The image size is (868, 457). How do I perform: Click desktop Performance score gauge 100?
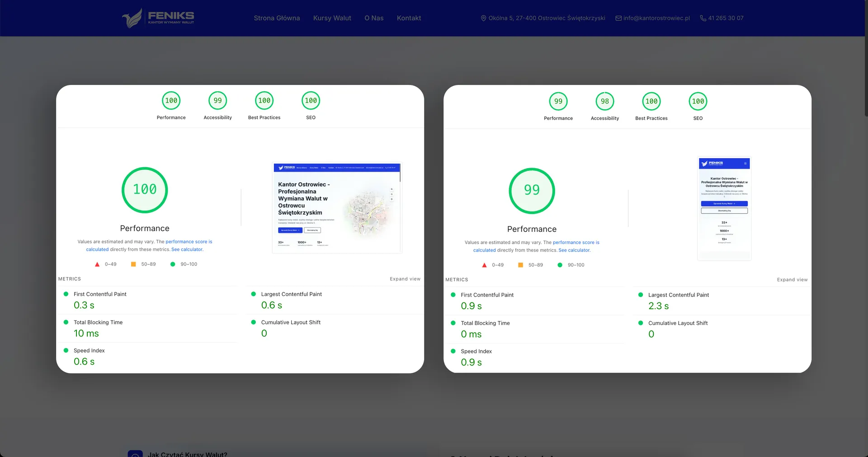171,101
